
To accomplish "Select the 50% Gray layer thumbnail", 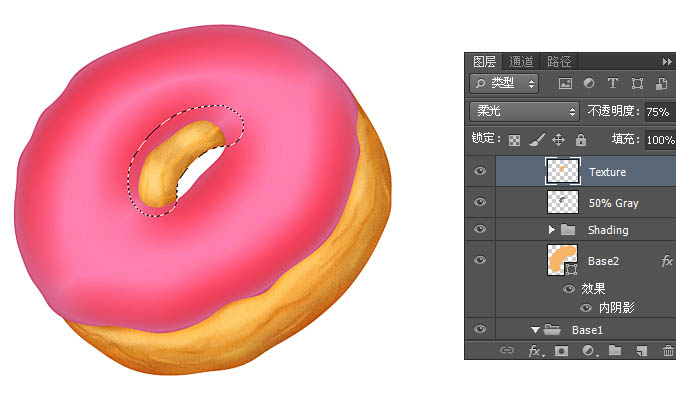I will tap(563, 202).
